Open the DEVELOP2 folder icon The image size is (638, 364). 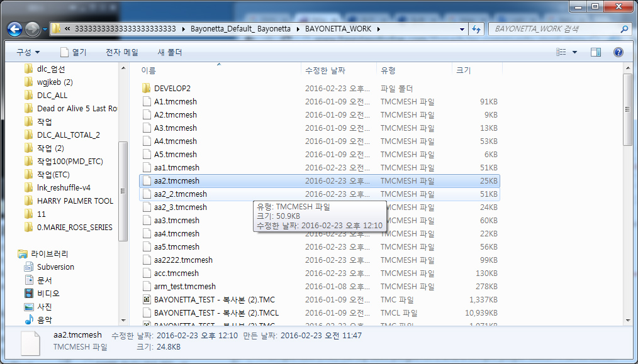[146, 88]
